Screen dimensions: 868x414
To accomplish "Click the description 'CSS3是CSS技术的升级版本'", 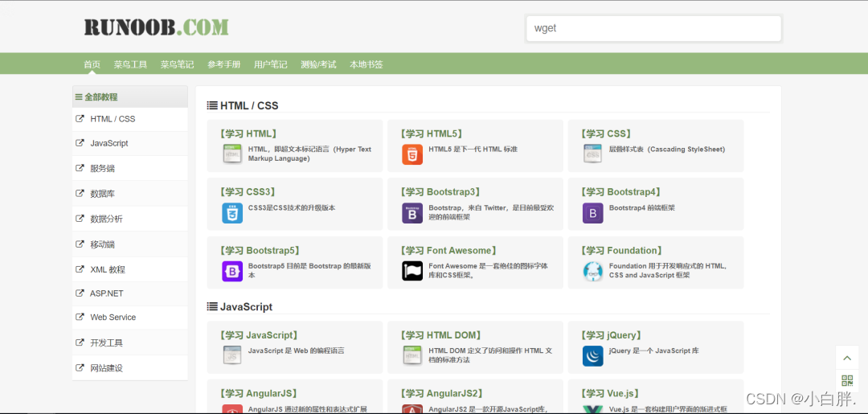I will pos(292,207).
